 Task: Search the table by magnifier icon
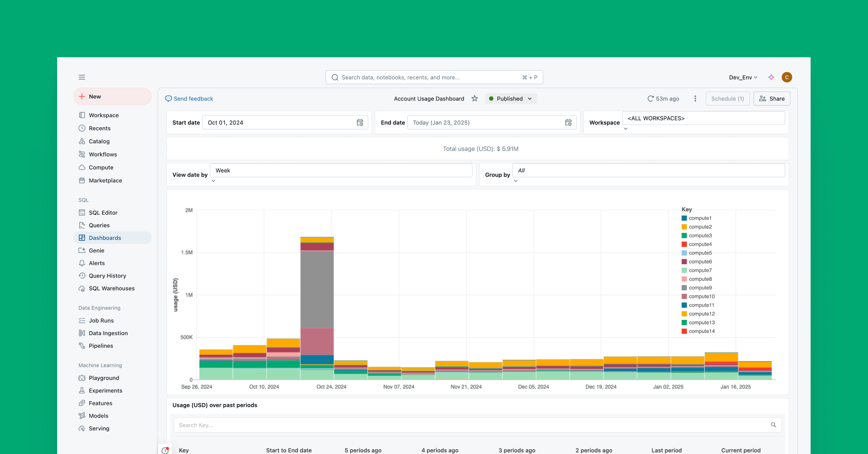[773, 425]
